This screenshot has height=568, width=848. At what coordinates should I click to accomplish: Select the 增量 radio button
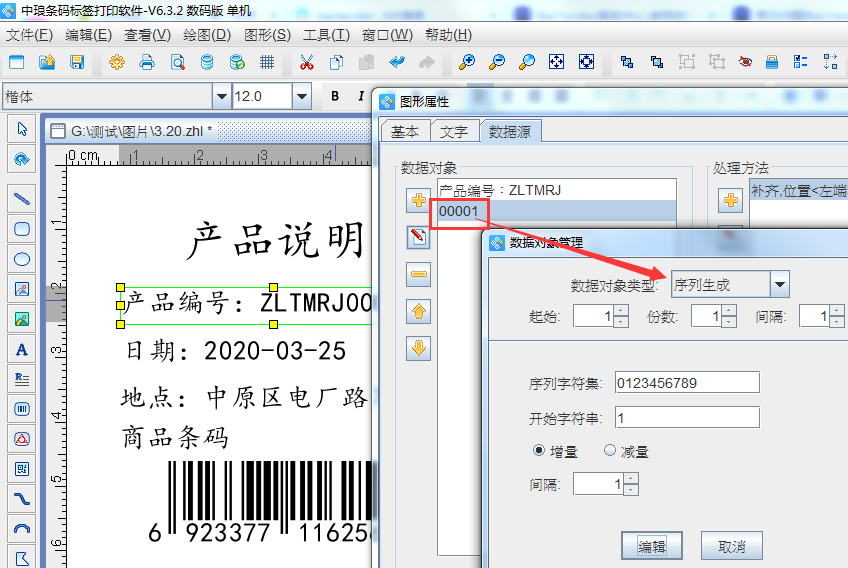click(x=540, y=451)
